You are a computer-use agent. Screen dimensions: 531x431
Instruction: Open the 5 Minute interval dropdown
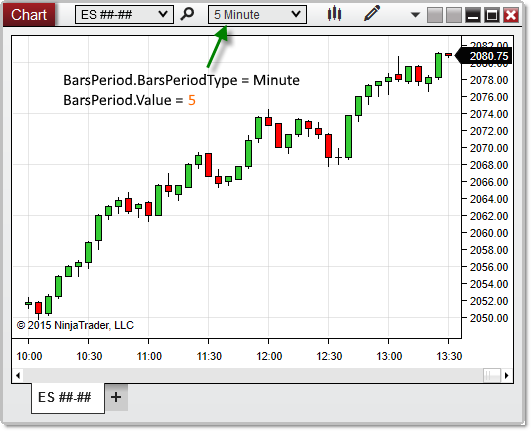[x=257, y=15]
